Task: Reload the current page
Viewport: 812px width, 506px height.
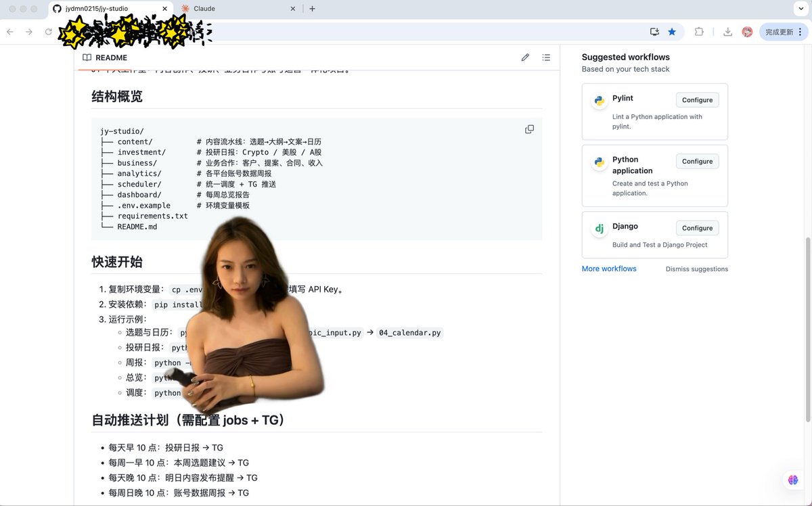Action: [49, 32]
